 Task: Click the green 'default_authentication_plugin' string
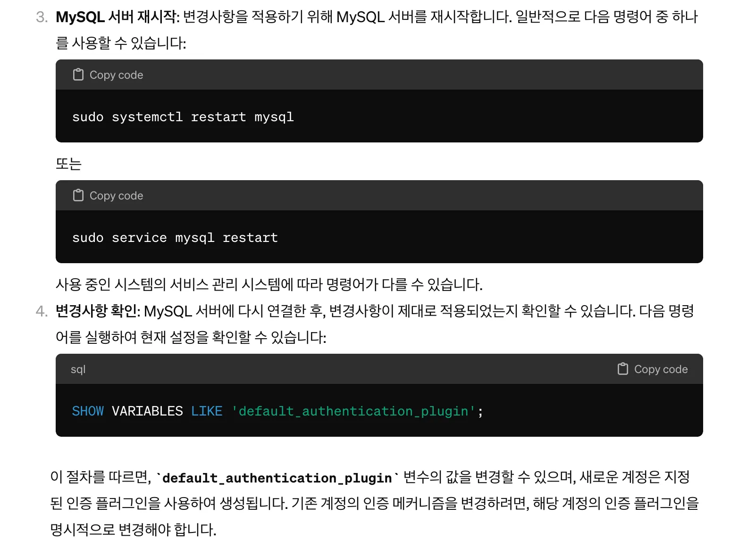coord(353,411)
